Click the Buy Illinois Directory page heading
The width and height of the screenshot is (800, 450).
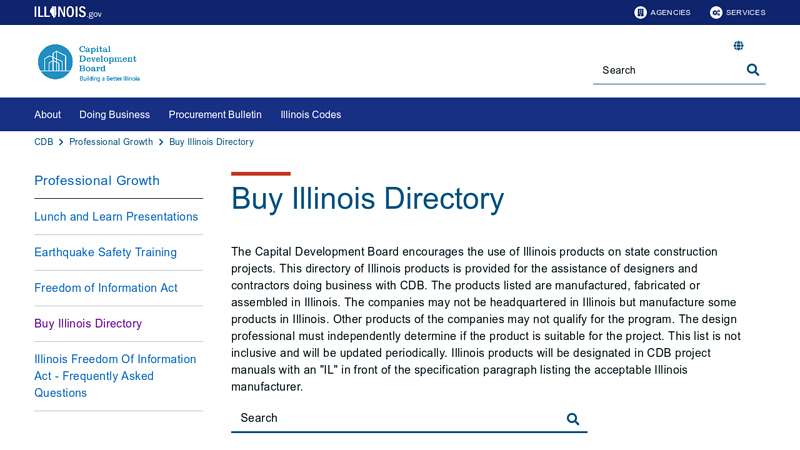pos(367,199)
